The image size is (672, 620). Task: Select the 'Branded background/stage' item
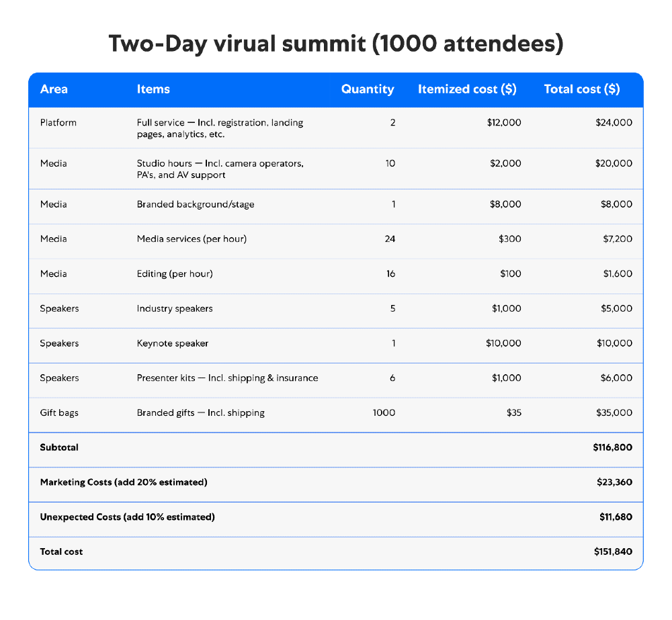coord(196,204)
